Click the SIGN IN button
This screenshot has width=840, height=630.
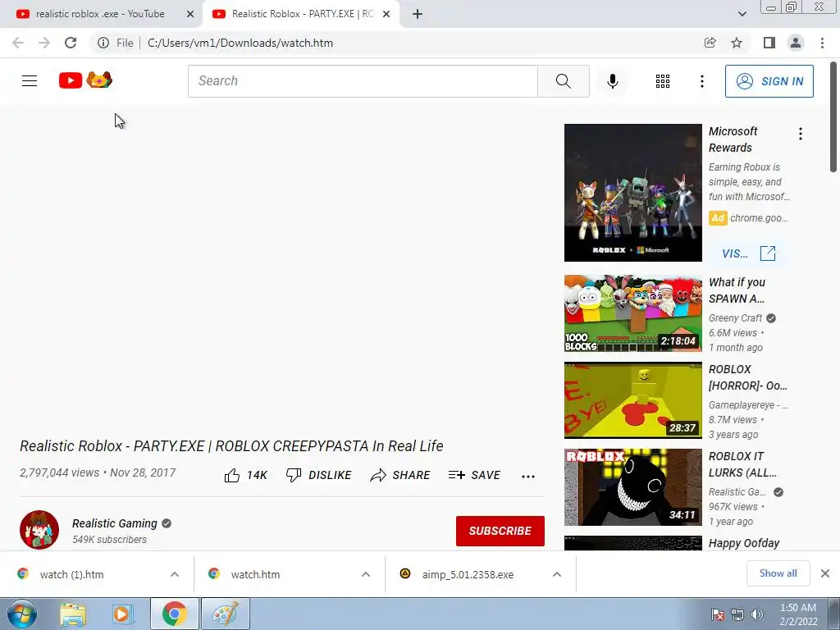point(769,81)
